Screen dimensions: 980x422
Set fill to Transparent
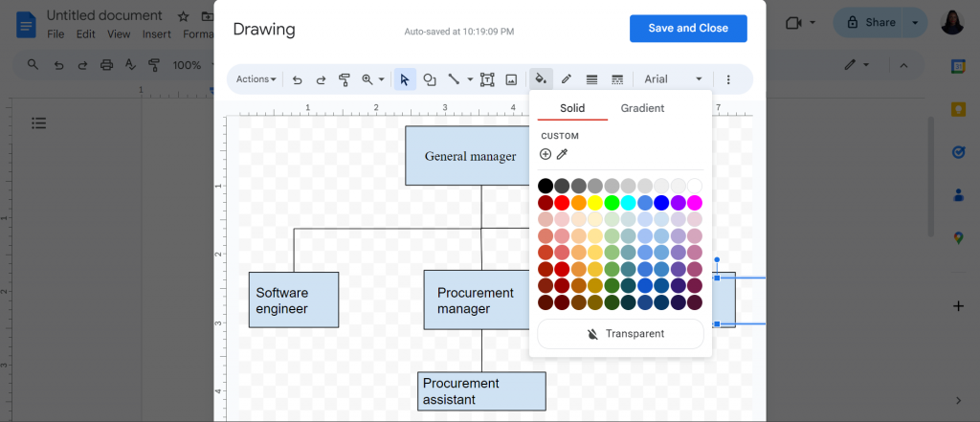coord(620,334)
